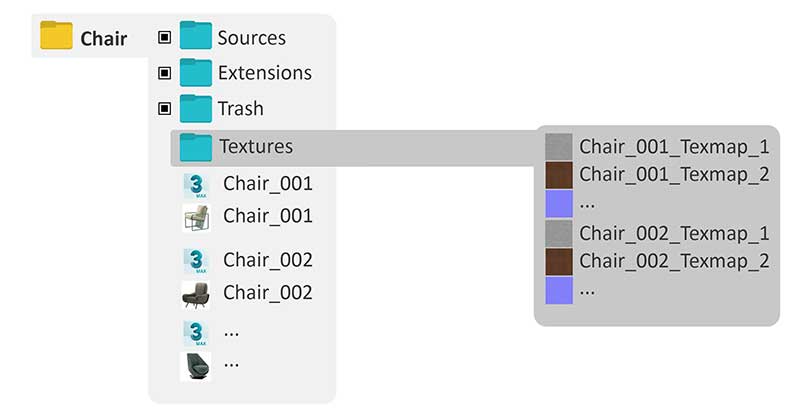
Task: Select the brown Chair_002_Texmap_2 texture swatch
Action: pyautogui.click(x=559, y=261)
